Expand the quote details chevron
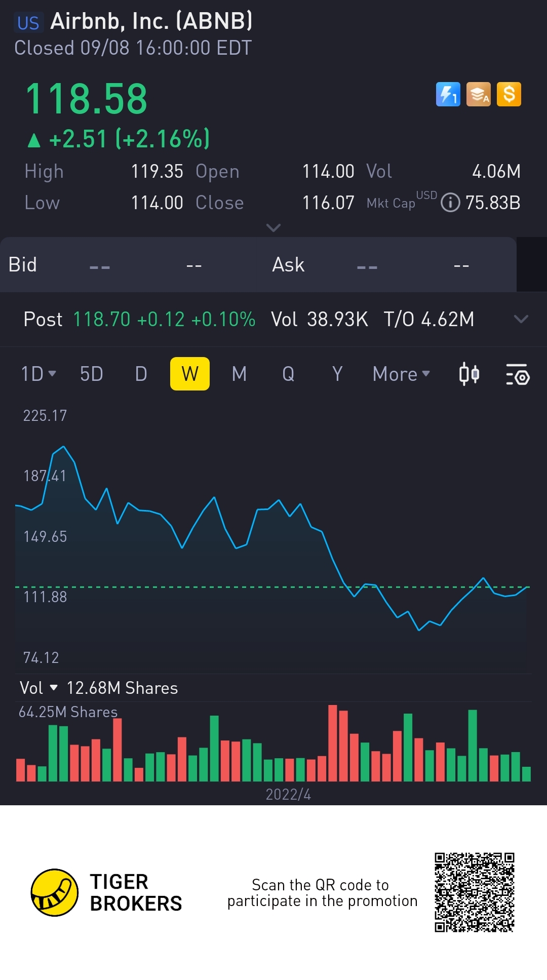Viewport: 547px width, 980px height. click(273, 228)
